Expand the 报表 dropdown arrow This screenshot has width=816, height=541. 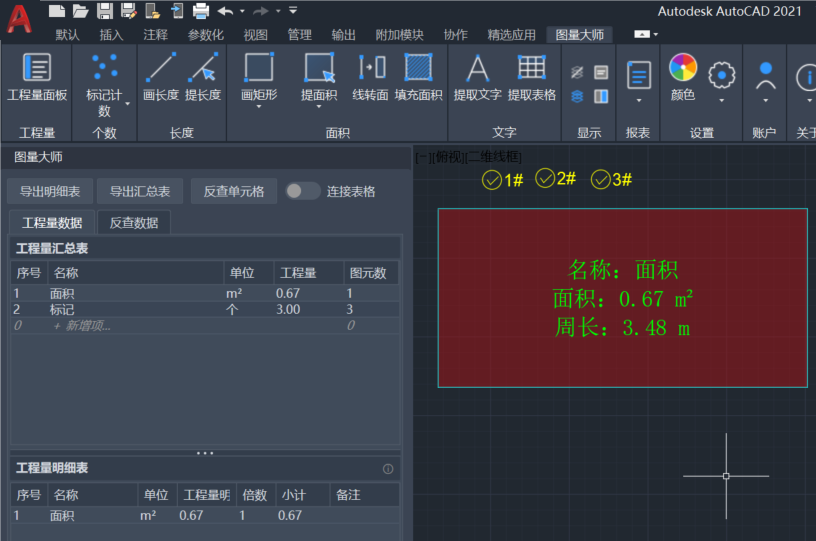tap(639, 100)
